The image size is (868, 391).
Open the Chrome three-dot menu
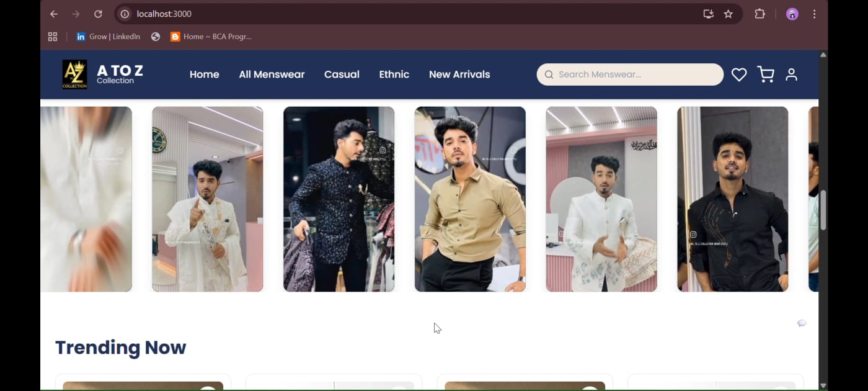pos(815,14)
